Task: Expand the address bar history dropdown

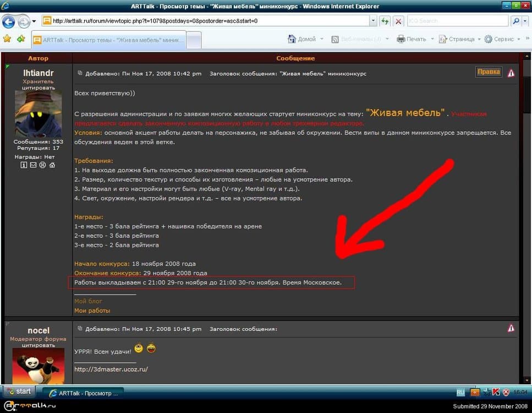Action: point(373,21)
